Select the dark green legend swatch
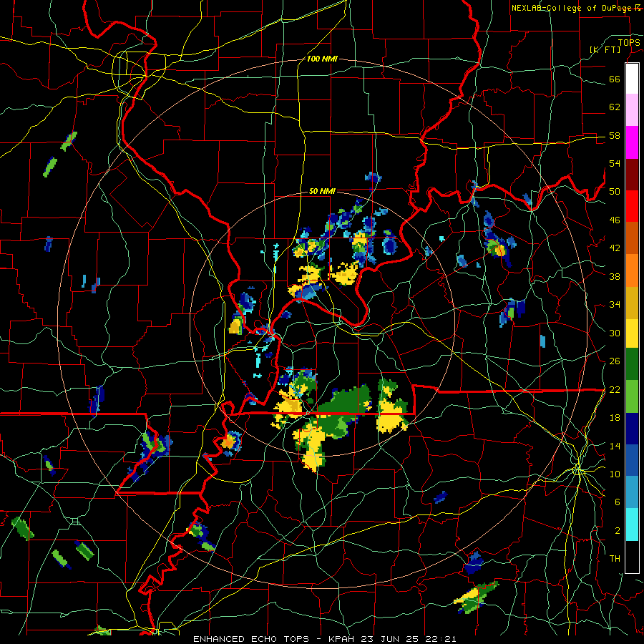The image size is (644, 644). 632,364
